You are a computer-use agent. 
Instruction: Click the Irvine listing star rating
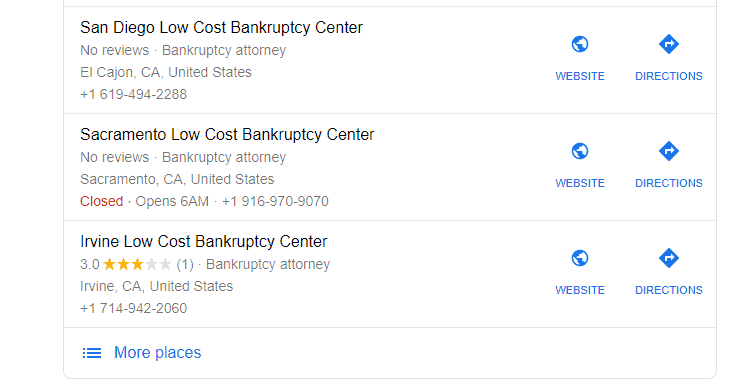[137, 264]
